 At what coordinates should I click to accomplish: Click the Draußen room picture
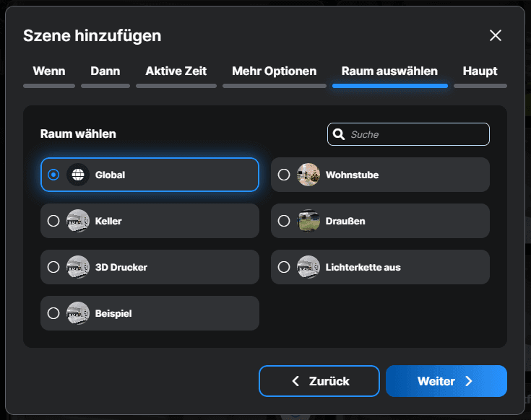tap(308, 221)
